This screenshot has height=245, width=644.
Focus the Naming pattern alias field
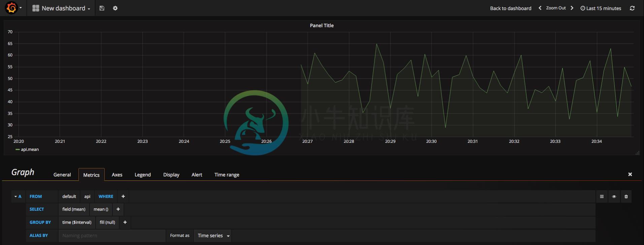112,236
